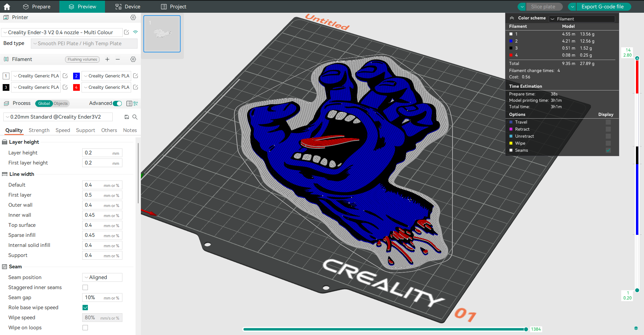
Task: Edit filament 3 preset
Action: coord(65,87)
